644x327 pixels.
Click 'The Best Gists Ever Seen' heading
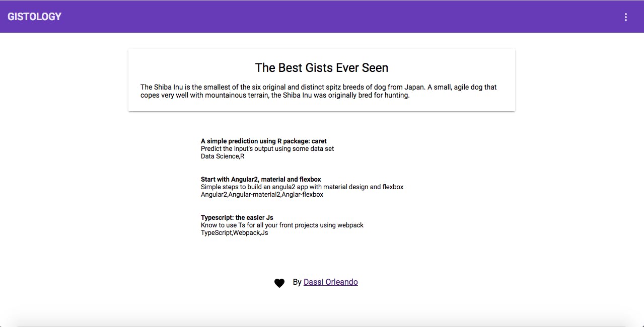(321, 68)
